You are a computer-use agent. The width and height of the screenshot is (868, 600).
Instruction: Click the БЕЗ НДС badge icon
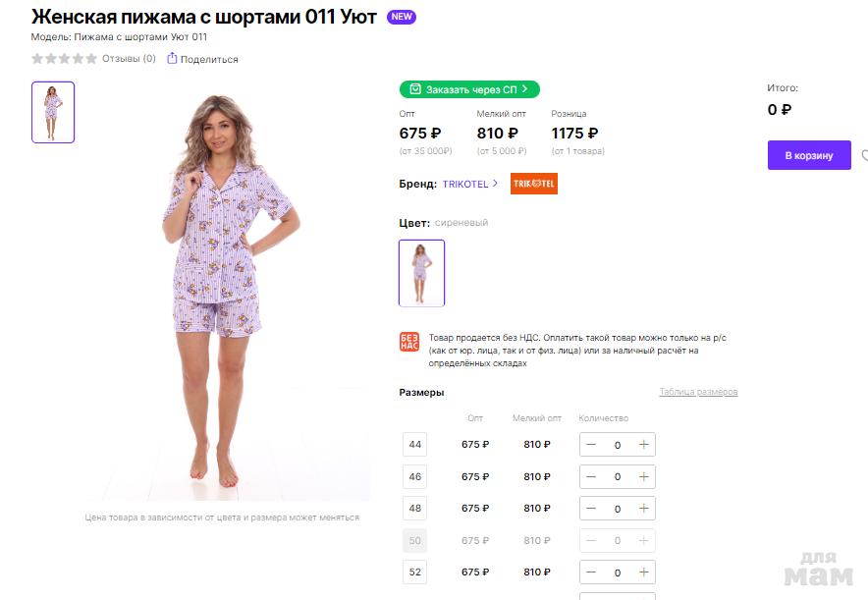tap(409, 343)
